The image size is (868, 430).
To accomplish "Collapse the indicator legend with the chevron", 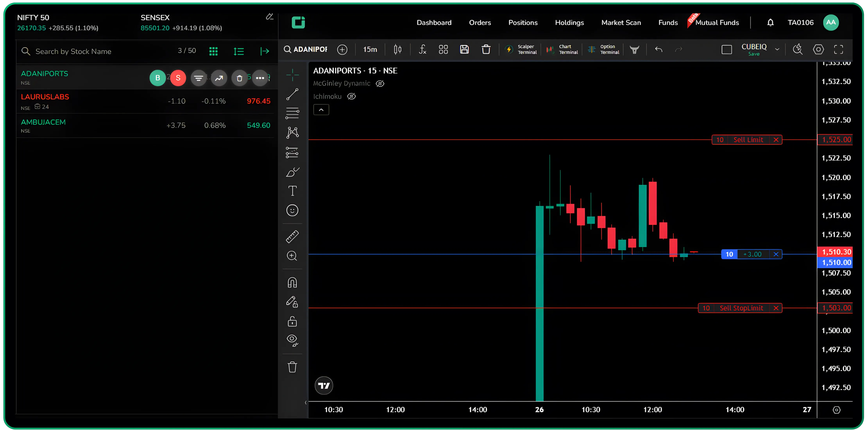I will pos(321,109).
